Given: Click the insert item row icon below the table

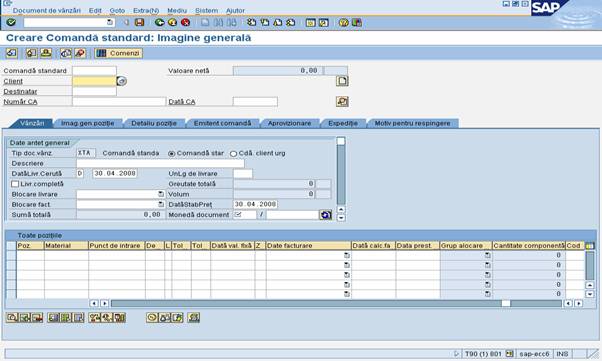Looking at the screenshot, I should point(25,318).
